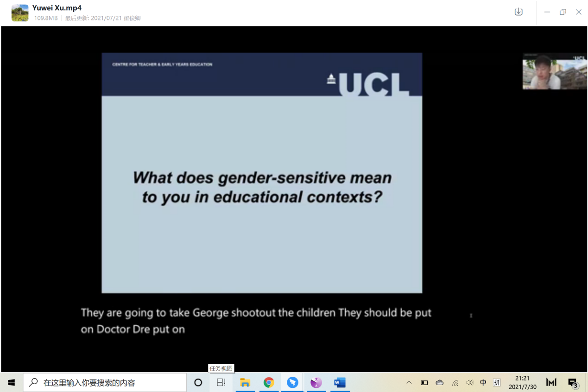Click the clock showing 21:21

coord(522,383)
